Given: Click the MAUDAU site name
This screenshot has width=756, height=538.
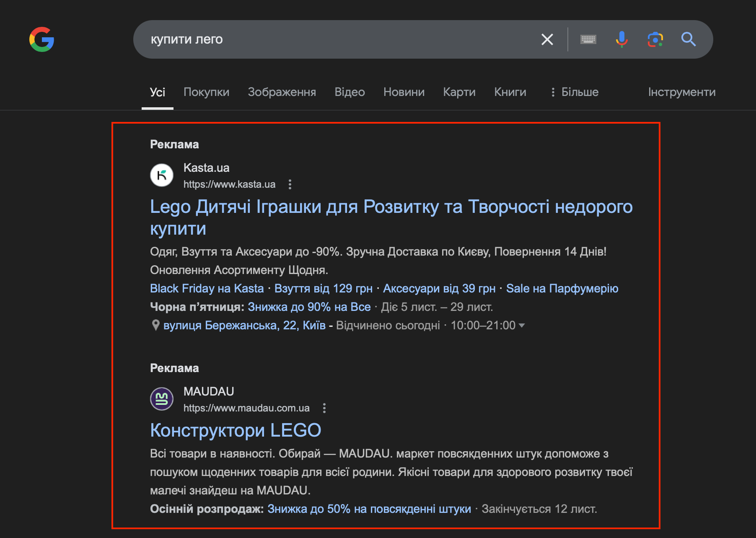Looking at the screenshot, I should click(x=209, y=392).
